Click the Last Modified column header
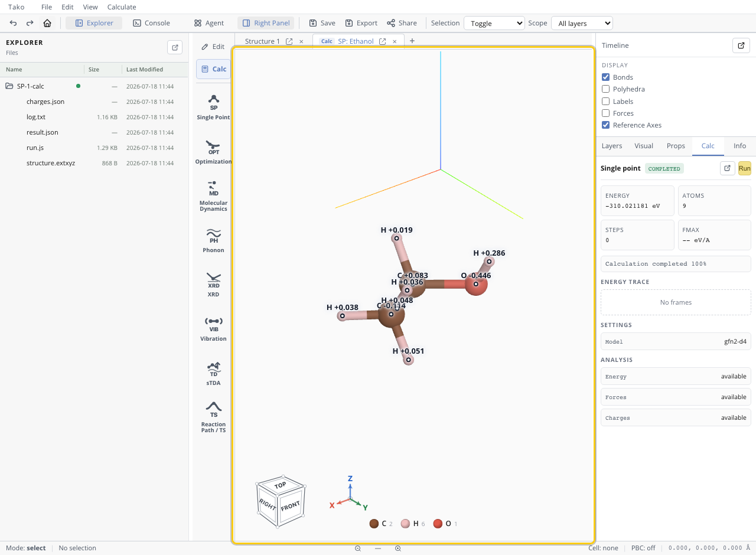 tap(145, 70)
